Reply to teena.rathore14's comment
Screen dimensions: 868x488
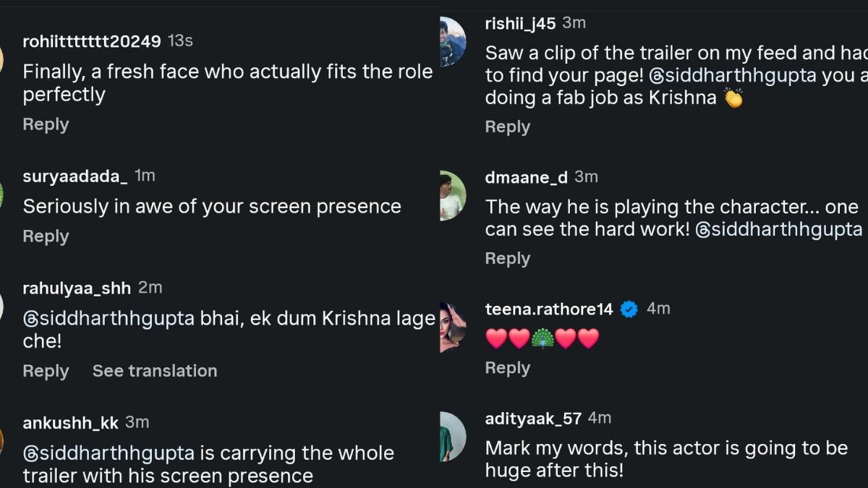(507, 367)
